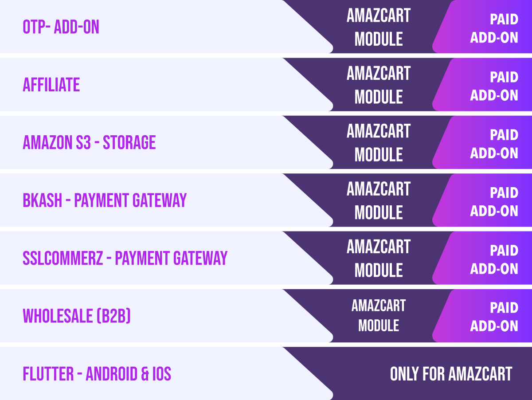Viewport: 532px width, 400px height.
Task: Select AMAZCART MODULE tag for Bkash row
Action: 379,201
